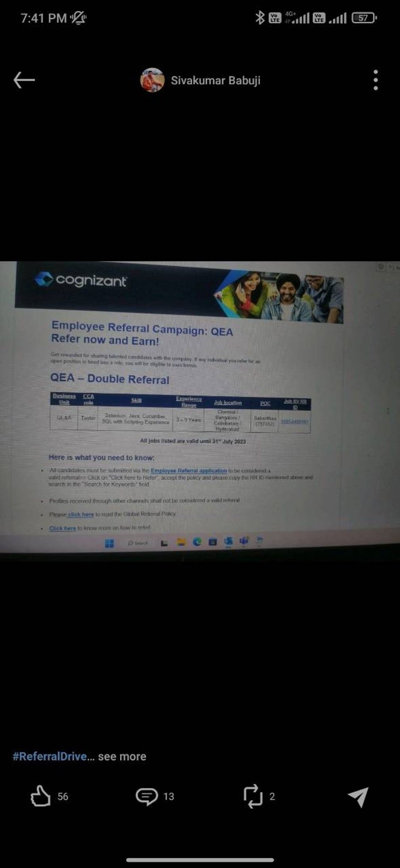Viewport: 400px width, 868px height.
Task: View the 56 reactions count
Action: (x=63, y=797)
